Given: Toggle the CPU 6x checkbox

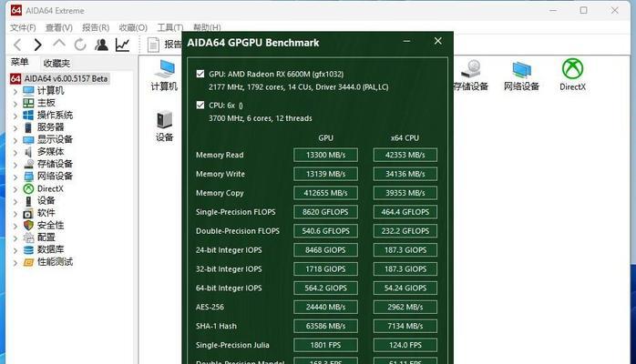Looking at the screenshot, I should pos(200,106).
